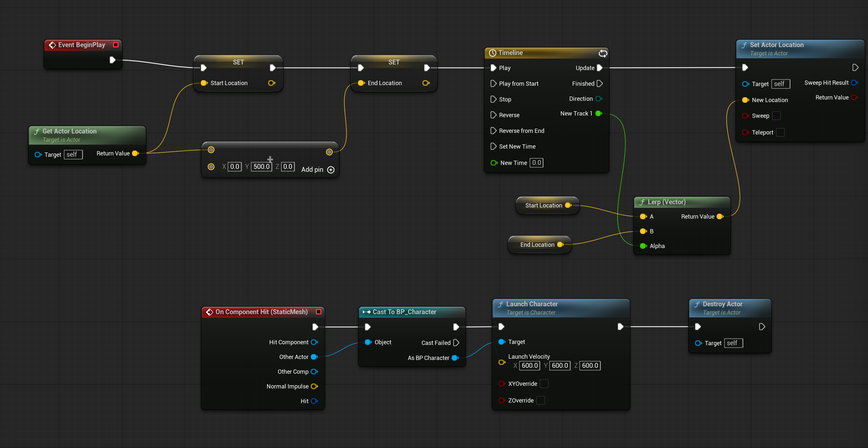
Task: Click Lerp Return Value output pin
Action: pyautogui.click(x=720, y=216)
